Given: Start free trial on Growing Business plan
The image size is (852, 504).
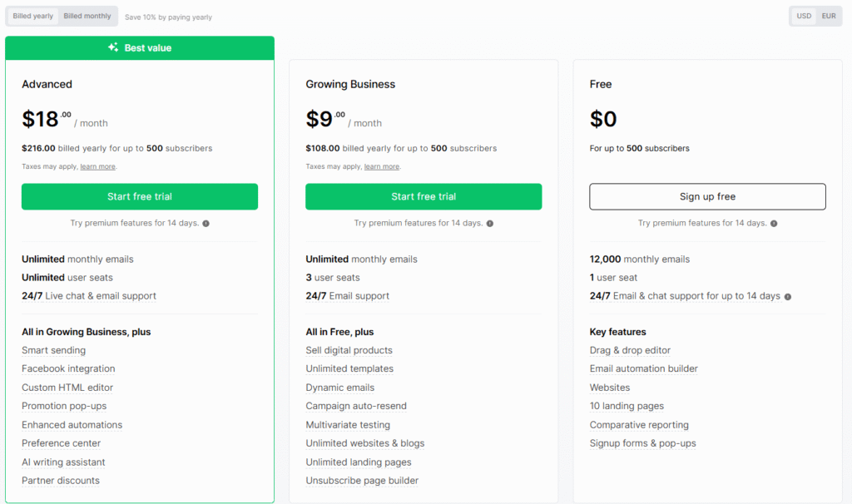Looking at the screenshot, I should 424,196.
